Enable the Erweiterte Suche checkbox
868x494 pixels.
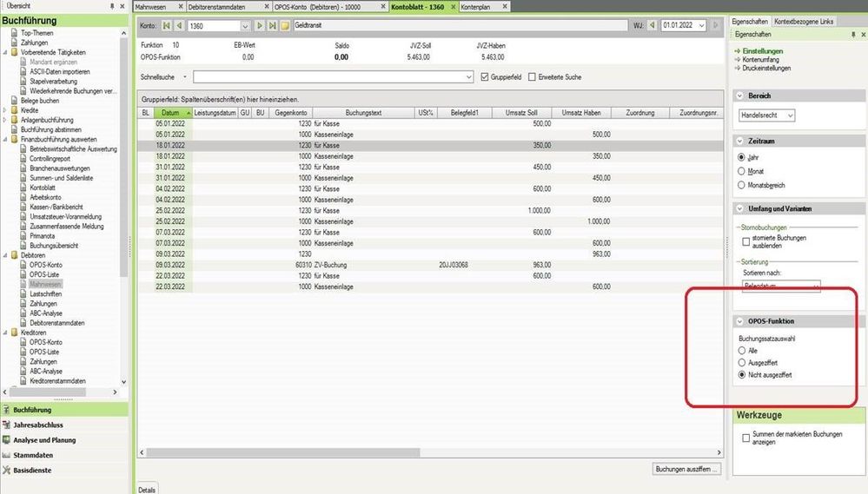pos(533,76)
